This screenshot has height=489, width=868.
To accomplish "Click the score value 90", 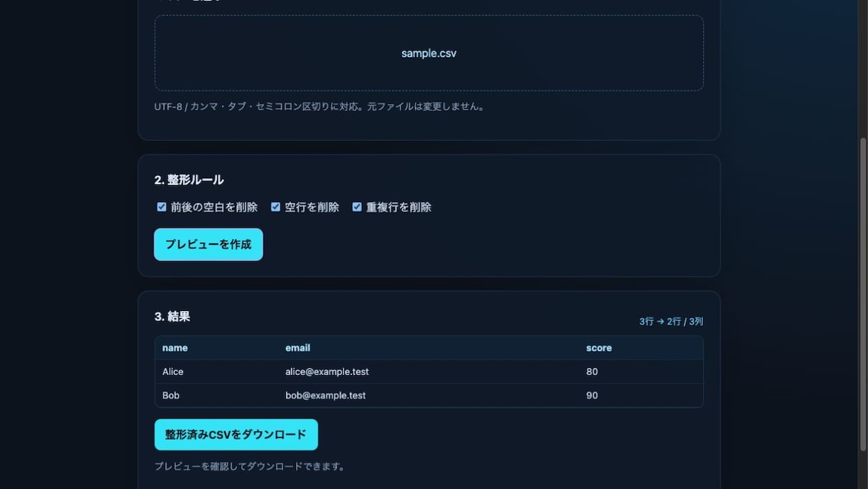I will [x=592, y=395].
